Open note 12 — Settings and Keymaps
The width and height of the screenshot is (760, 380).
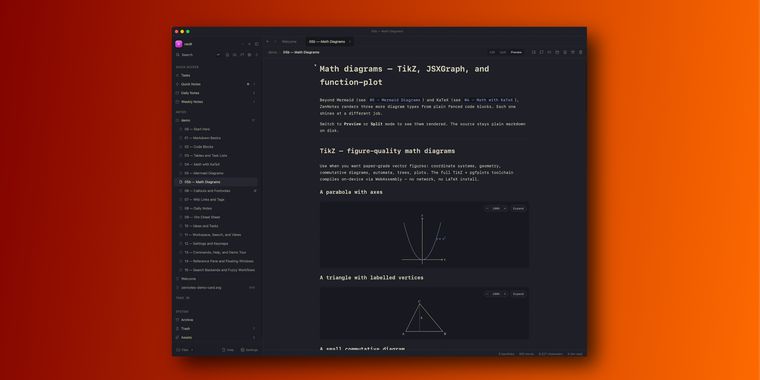click(x=217, y=243)
